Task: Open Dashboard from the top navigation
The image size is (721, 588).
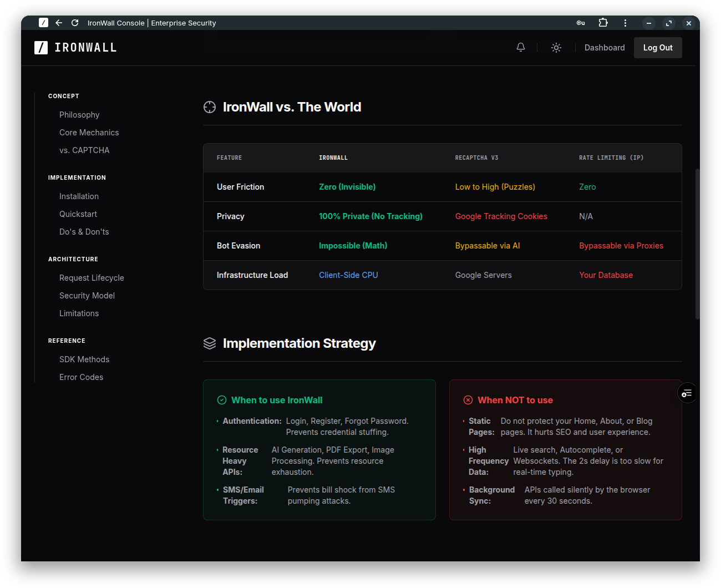Action: pos(605,48)
